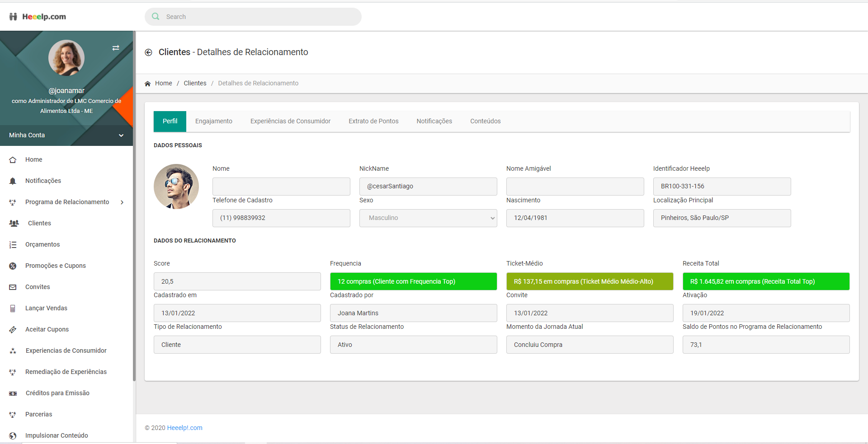Open the Extrato de Pontos tab

click(373, 122)
